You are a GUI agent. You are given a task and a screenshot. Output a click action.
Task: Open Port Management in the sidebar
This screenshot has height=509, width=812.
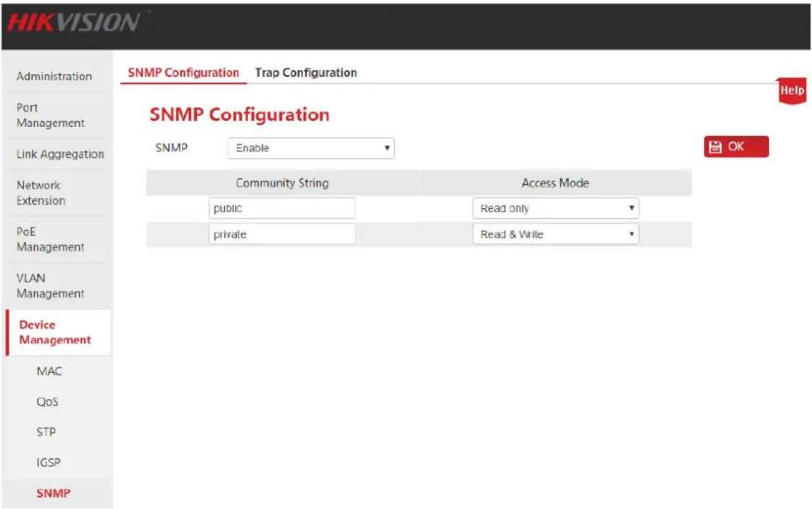tap(51, 115)
